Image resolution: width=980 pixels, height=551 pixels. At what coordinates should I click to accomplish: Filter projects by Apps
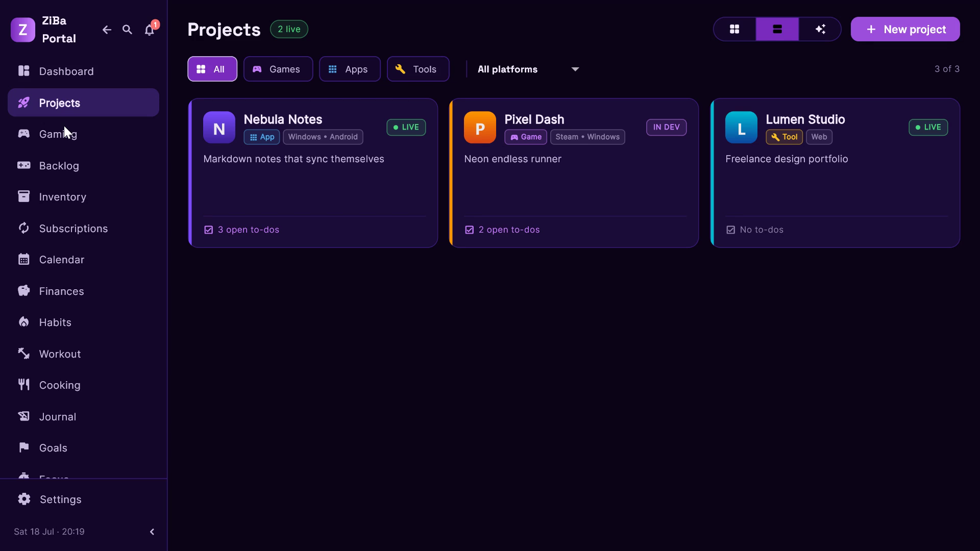[350, 69]
